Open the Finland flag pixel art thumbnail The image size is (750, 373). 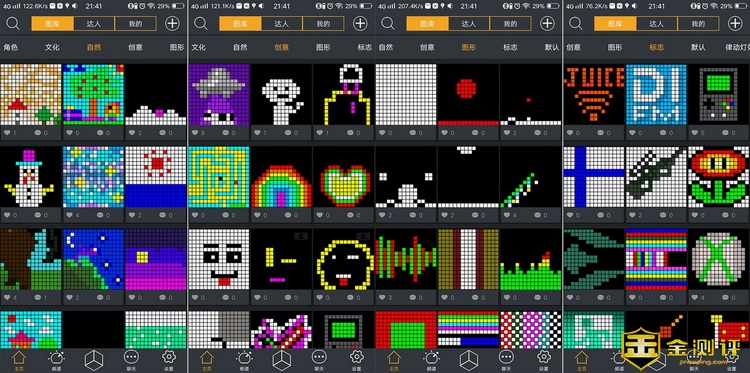coord(594,176)
